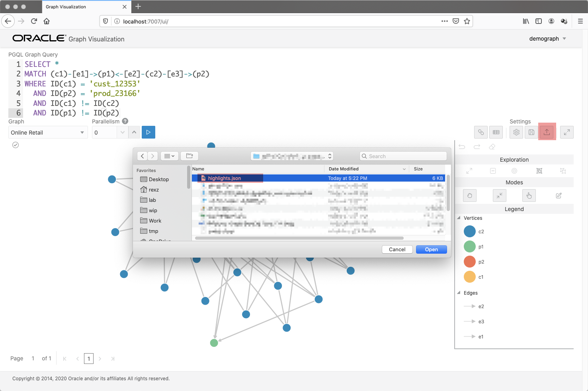This screenshot has height=391, width=588.
Task: Click the browser home icon
Action: click(47, 21)
